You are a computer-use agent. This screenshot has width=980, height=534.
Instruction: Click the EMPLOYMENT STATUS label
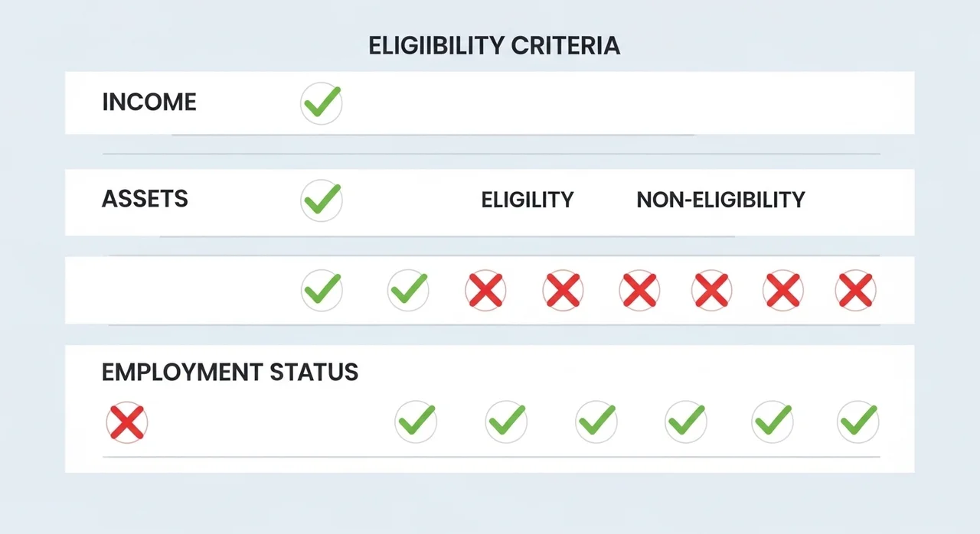click(230, 373)
